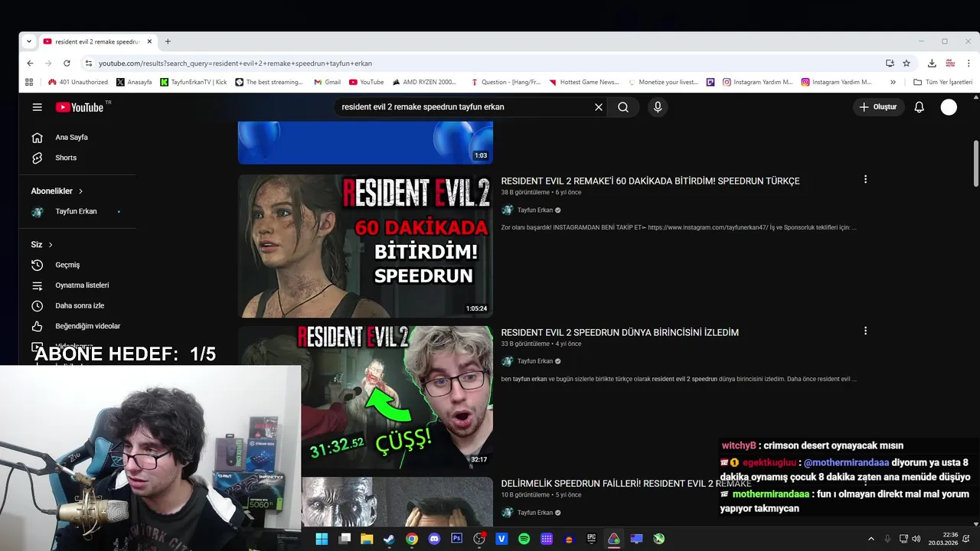Open the 401 Unauthorized bookmark

pyautogui.click(x=77, y=82)
